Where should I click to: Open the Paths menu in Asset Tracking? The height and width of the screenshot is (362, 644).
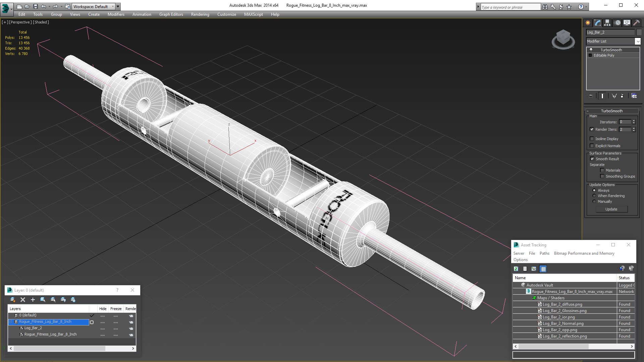(x=544, y=253)
